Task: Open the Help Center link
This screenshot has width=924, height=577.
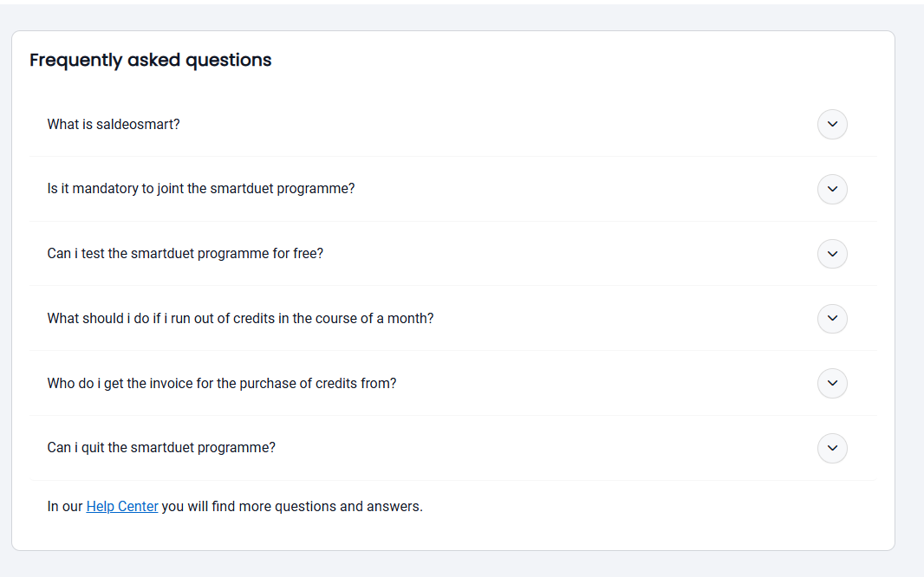Action: pyautogui.click(x=122, y=506)
